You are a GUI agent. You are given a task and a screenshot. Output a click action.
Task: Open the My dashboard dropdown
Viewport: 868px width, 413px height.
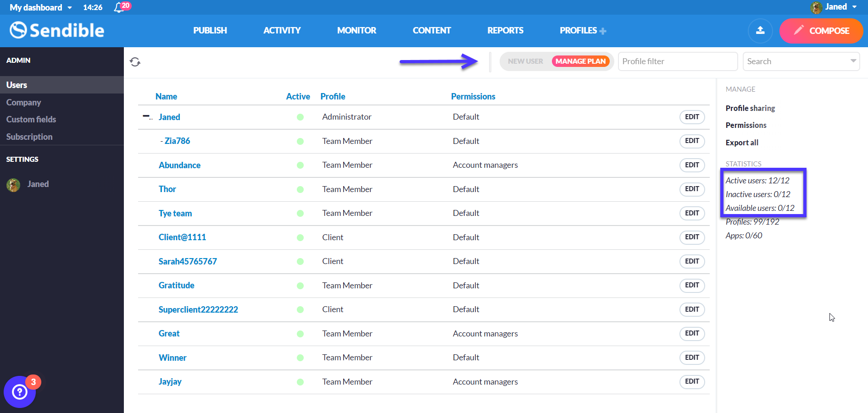pos(41,7)
